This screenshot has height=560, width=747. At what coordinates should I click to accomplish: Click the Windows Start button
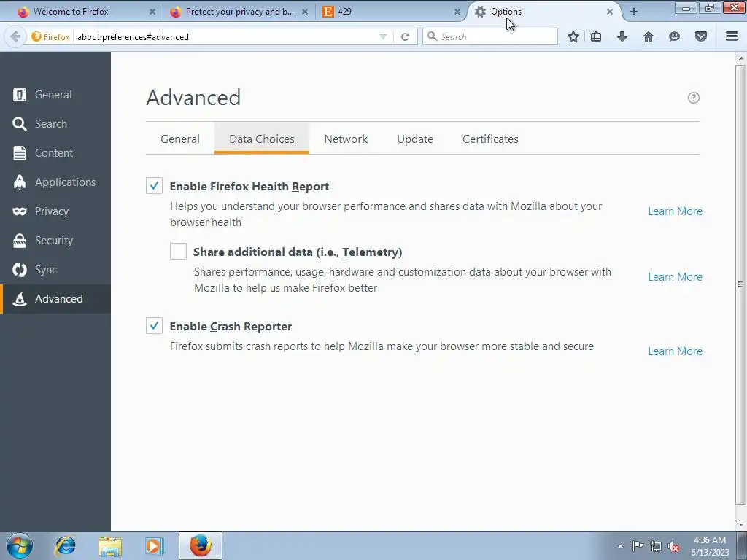pyautogui.click(x=20, y=545)
